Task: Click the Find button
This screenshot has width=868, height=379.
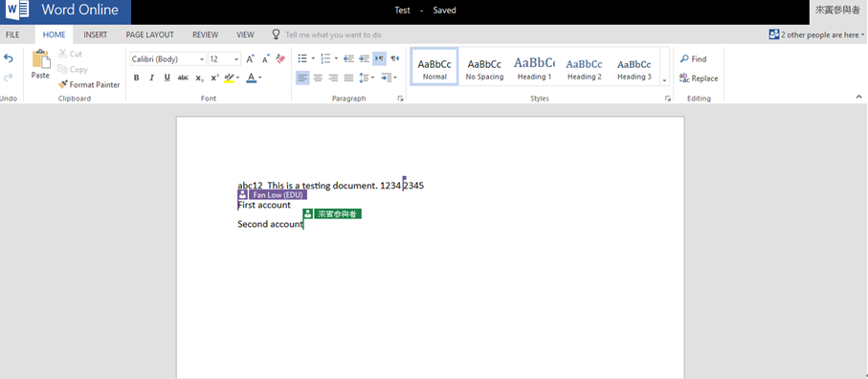Action: (x=693, y=58)
